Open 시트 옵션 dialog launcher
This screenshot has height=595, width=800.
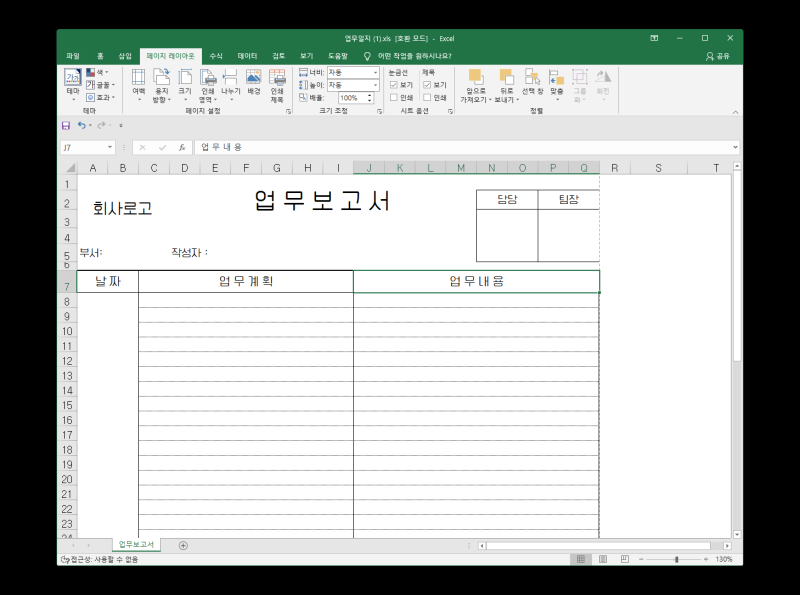pyautogui.click(x=450, y=111)
